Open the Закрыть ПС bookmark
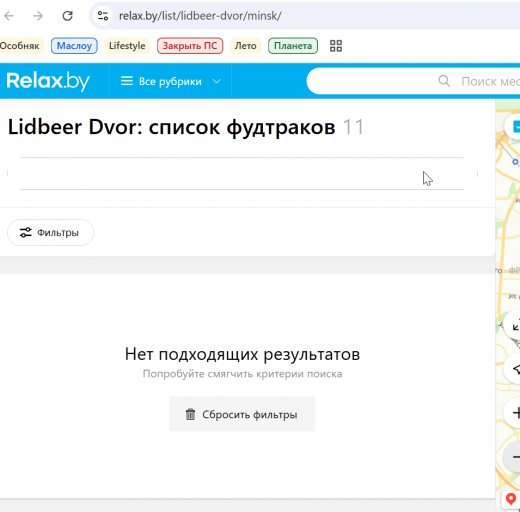 click(190, 46)
